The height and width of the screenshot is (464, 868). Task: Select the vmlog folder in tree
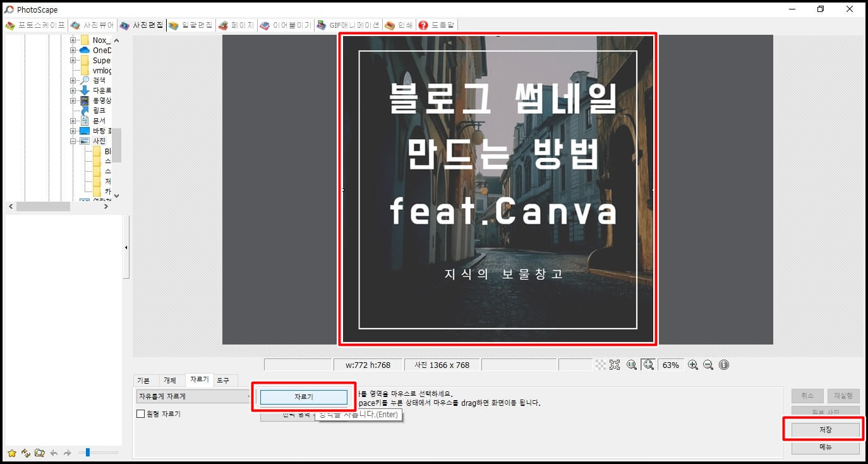(101, 71)
